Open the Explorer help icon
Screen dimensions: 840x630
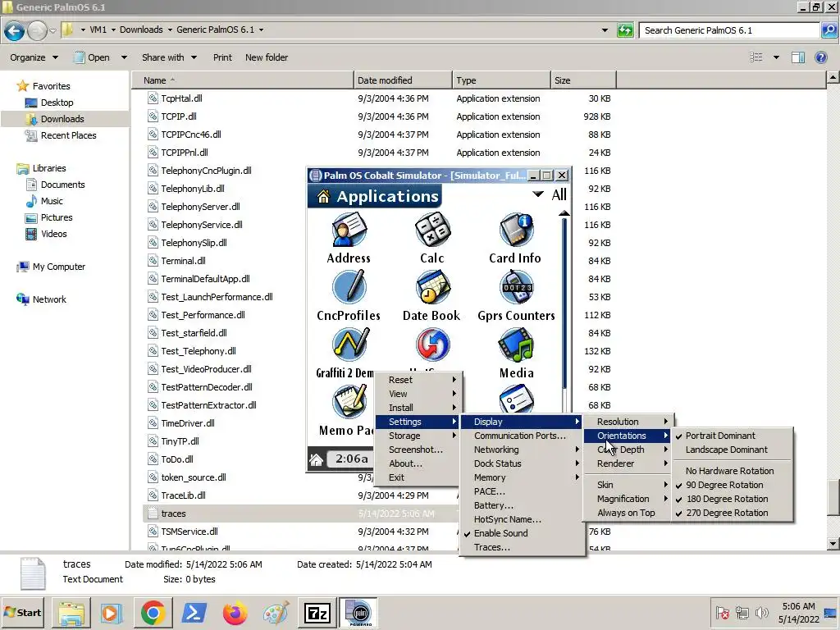point(820,57)
